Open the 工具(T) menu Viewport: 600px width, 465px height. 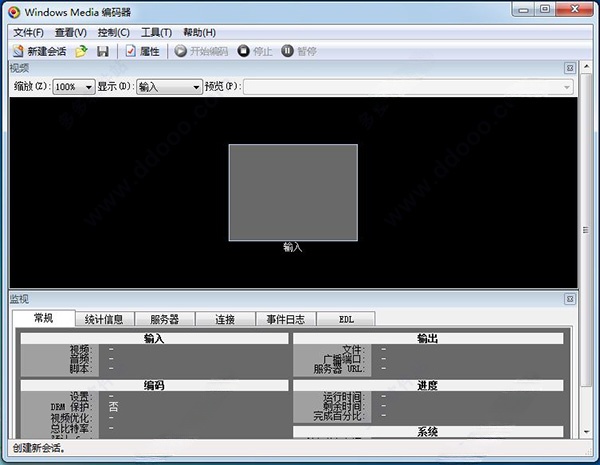point(157,33)
